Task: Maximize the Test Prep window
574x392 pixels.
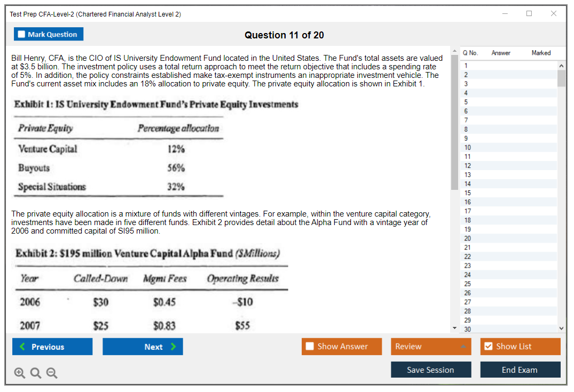Action: 529,14
